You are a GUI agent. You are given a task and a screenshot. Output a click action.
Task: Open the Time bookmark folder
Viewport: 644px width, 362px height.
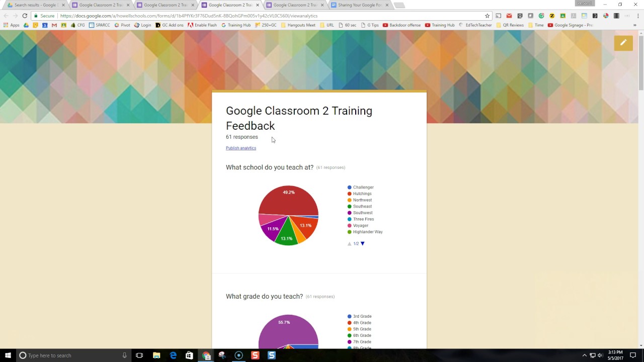(x=536, y=25)
